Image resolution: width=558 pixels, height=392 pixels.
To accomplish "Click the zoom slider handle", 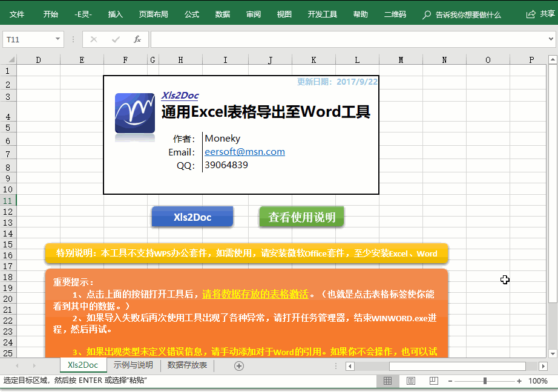I will (485, 381).
